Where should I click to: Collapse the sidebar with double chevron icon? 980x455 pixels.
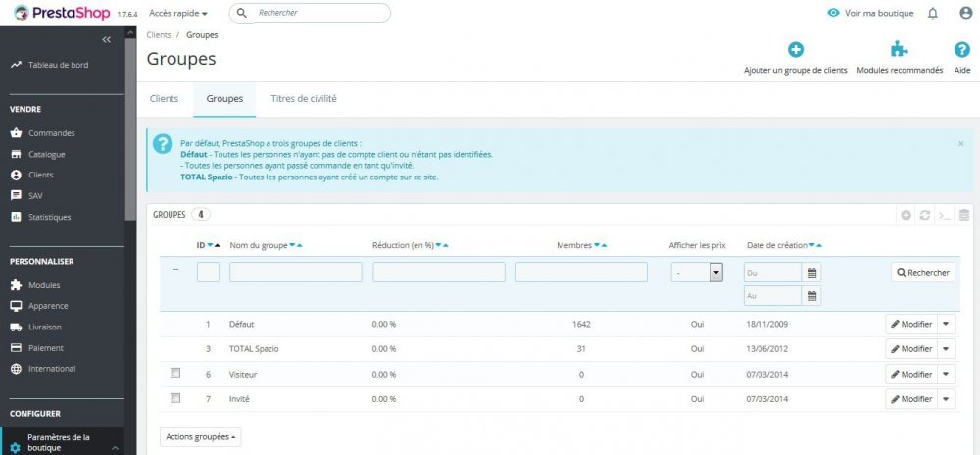point(106,39)
